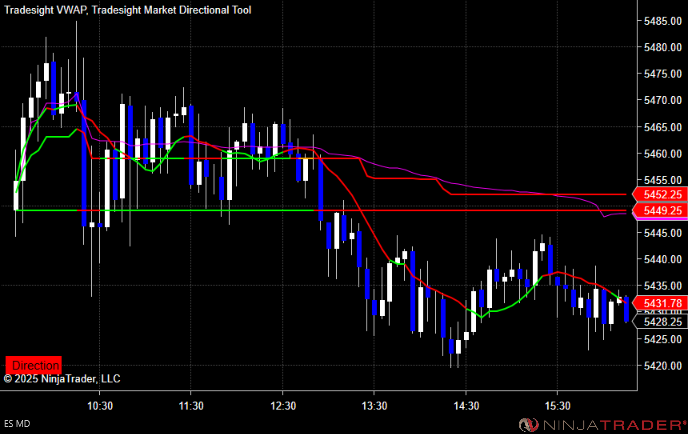The width and height of the screenshot is (688, 434).
Task: Click the 5428.25 last price marker
Action: pyautogui.click(x=660, y=322)
